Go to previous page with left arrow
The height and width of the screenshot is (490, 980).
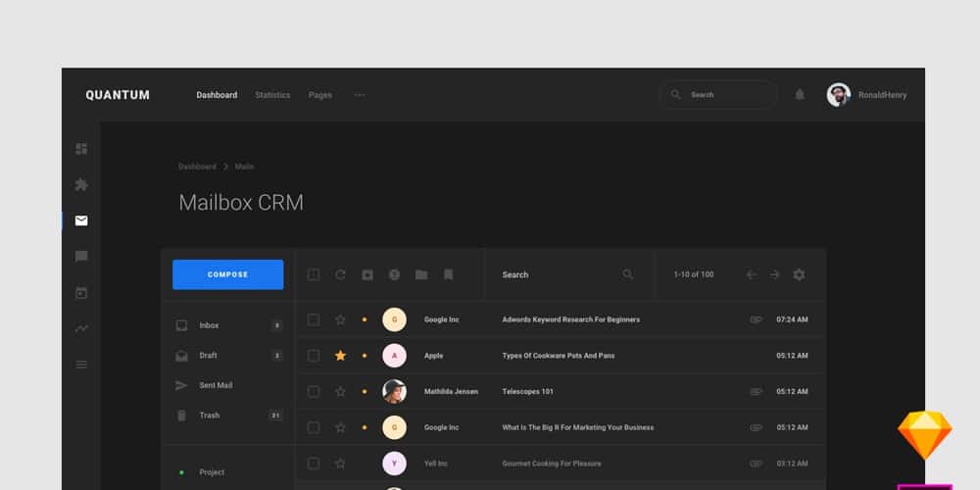tap(752, 274)
